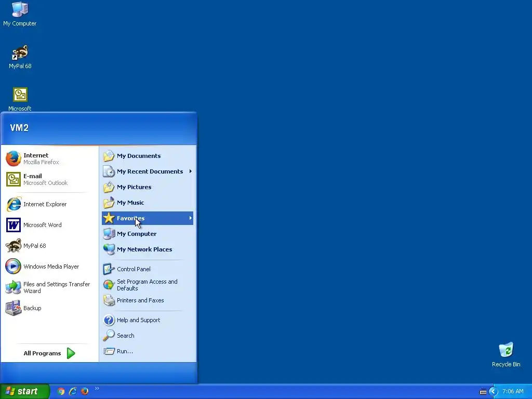
Task: Open the Backup utility
Action: pos(49,308)
